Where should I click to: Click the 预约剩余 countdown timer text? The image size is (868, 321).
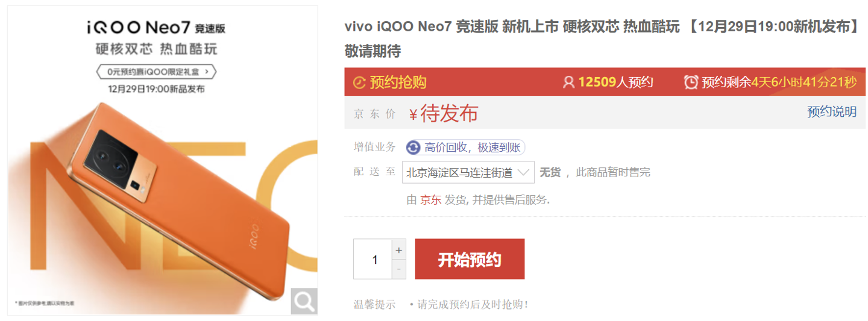pos(779,83)
